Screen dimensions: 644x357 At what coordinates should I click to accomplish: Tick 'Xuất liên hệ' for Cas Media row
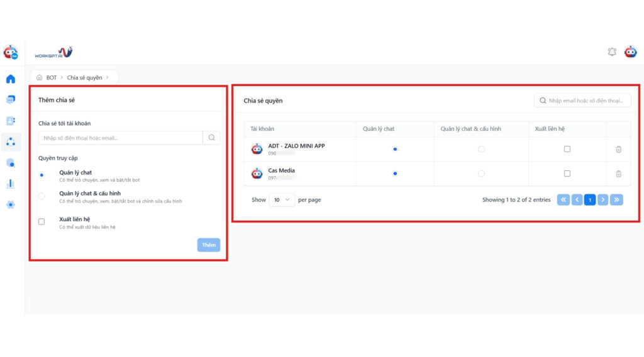pyautogui.click(x=567, y=173)
